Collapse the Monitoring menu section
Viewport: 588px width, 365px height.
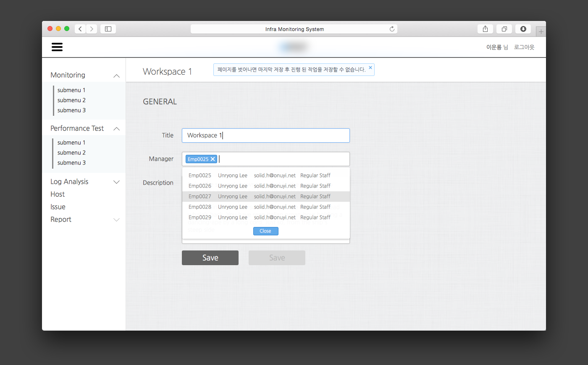tap(117, 76)
